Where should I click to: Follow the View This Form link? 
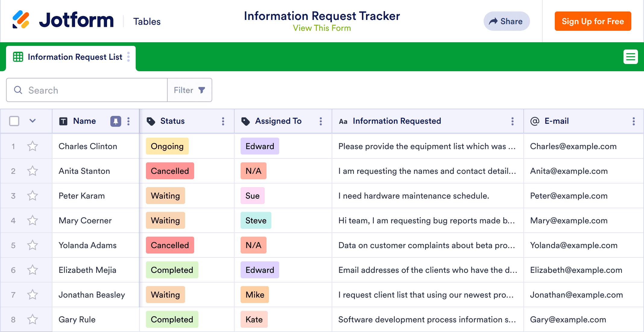point(322,28)
